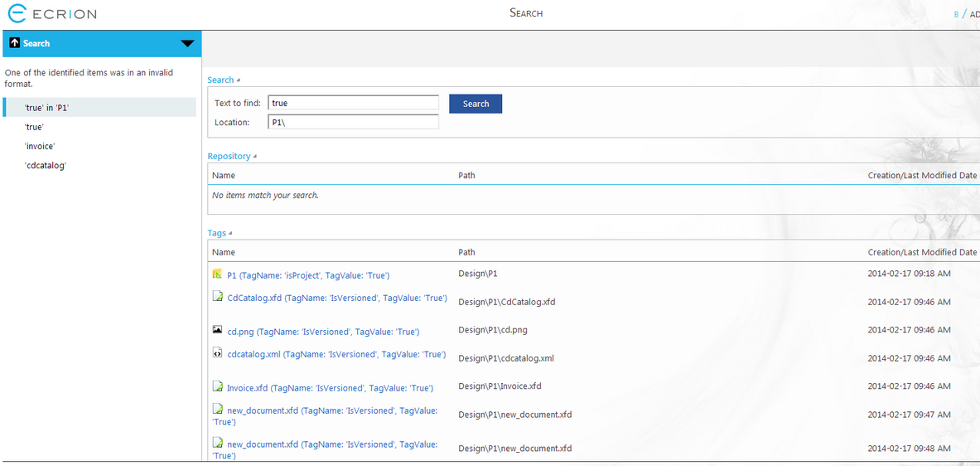Open the Invoice.xfd IsVersioned link
This screenshot has height=466, width=980.
point(330,388)
